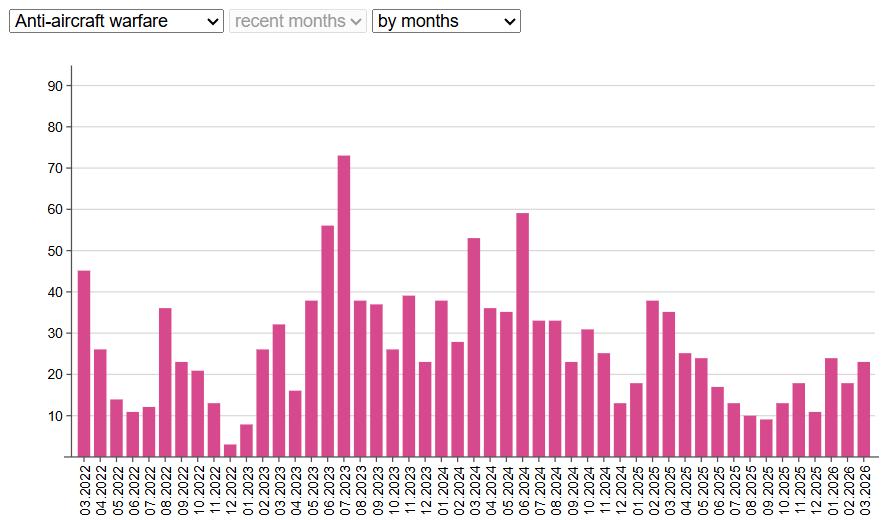Open the Anti-aircraft warfare category dropdown
This screenshot has width=889, height=520.
coord(116,21)
